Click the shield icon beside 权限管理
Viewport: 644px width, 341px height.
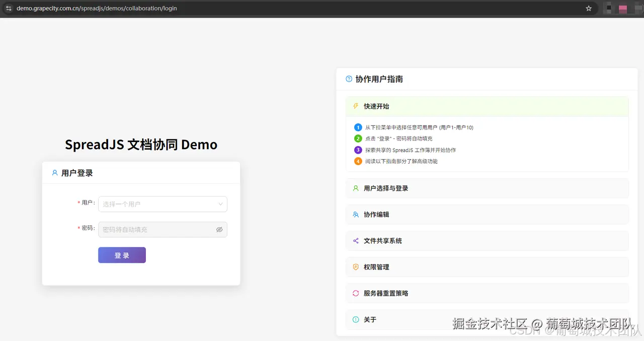click(x=356, y=266)
